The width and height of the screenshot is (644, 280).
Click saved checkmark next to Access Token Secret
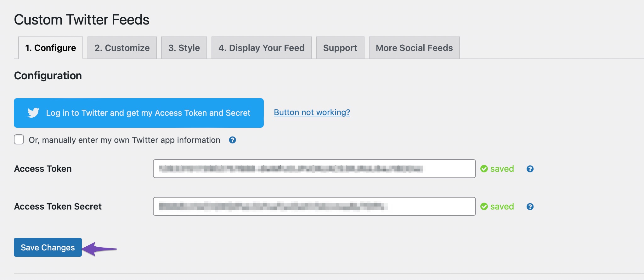point(484,207)
